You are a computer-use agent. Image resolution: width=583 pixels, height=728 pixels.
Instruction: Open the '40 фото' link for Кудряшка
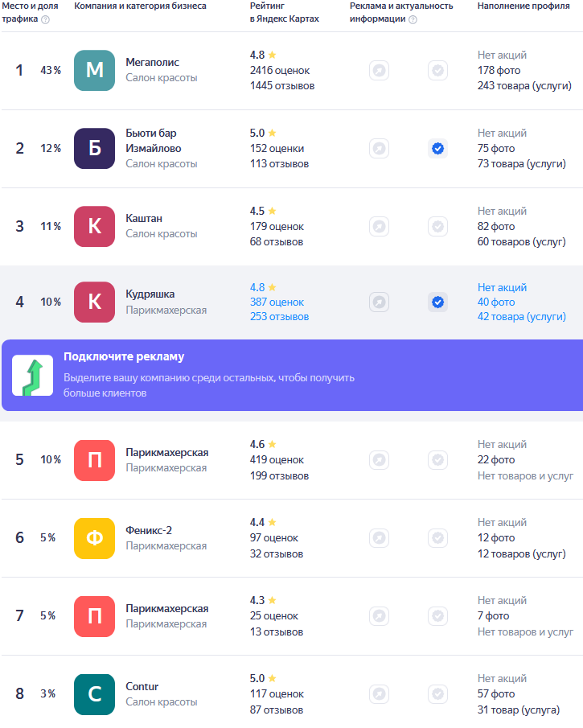point(495,302)
